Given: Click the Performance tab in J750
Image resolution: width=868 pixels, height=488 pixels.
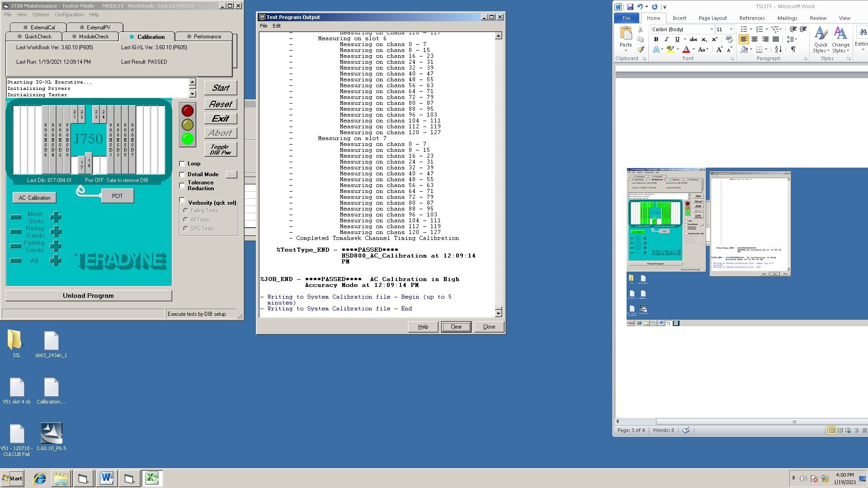Looking at the screenshot, I should (206, 36).
